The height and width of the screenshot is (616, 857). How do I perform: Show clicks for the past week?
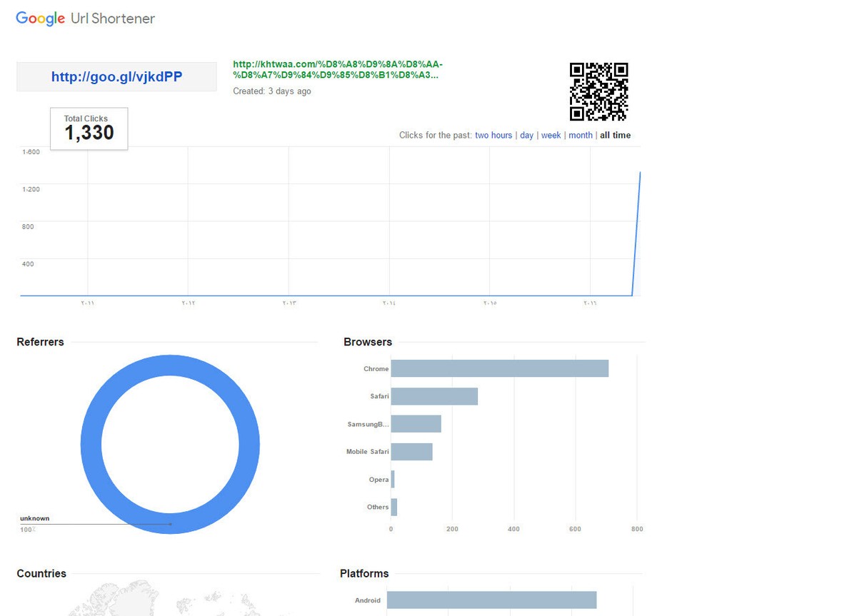551,135
